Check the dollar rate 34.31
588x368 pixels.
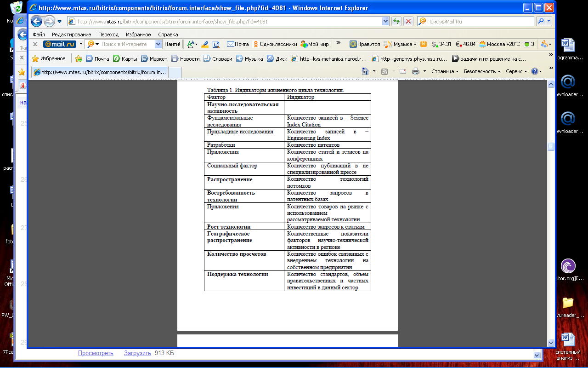pyautogui.click(x=441, y=44)
